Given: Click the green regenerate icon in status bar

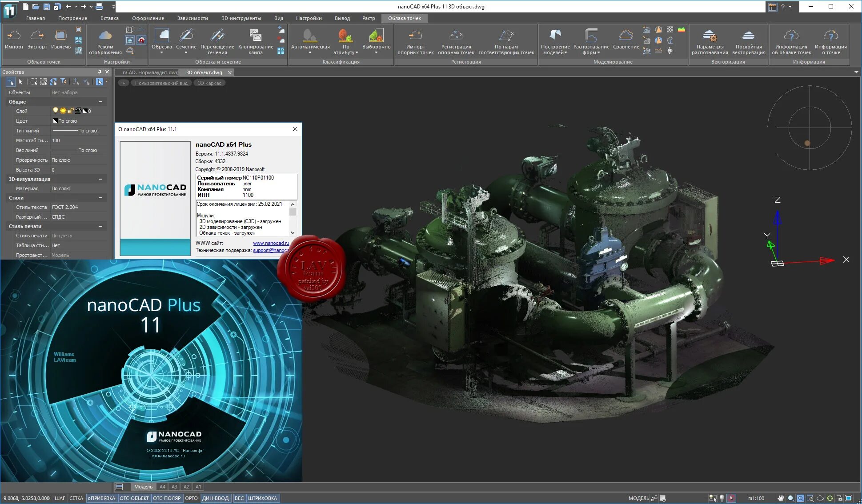Looking at the screenshot, I should click(830, 498).
